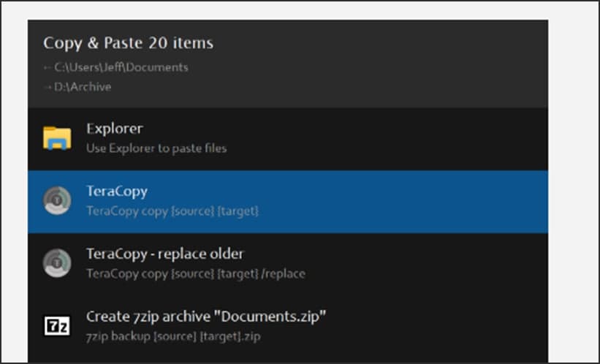This screenshot has height=364, width=600.
Task: Click the target path D:\Archive
Action: (x=83, y=87)
